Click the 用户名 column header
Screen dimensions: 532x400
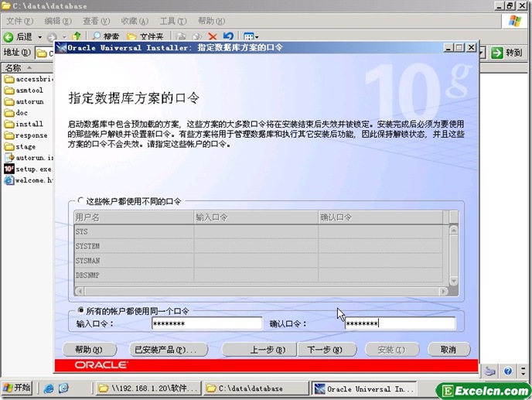pos(134,217)
